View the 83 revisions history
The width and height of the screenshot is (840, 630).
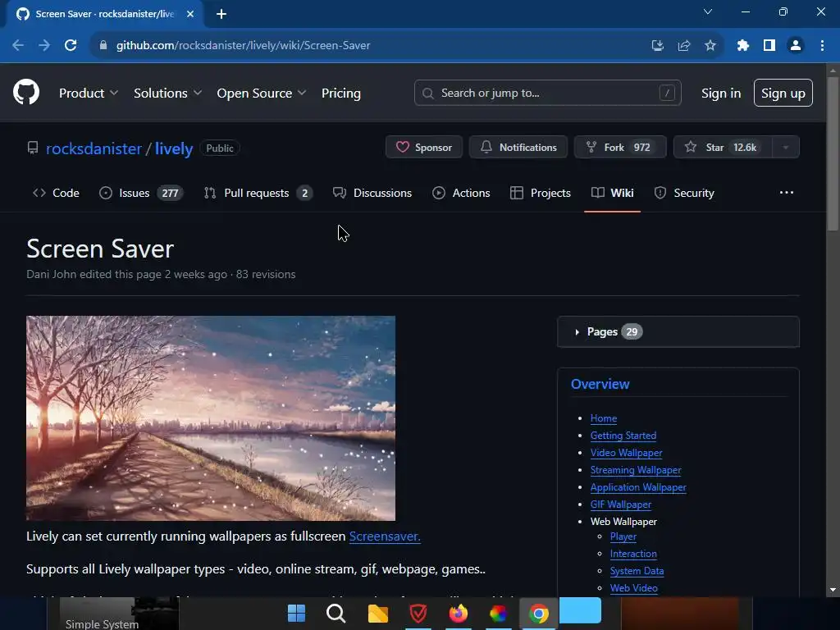click(266, 274)
